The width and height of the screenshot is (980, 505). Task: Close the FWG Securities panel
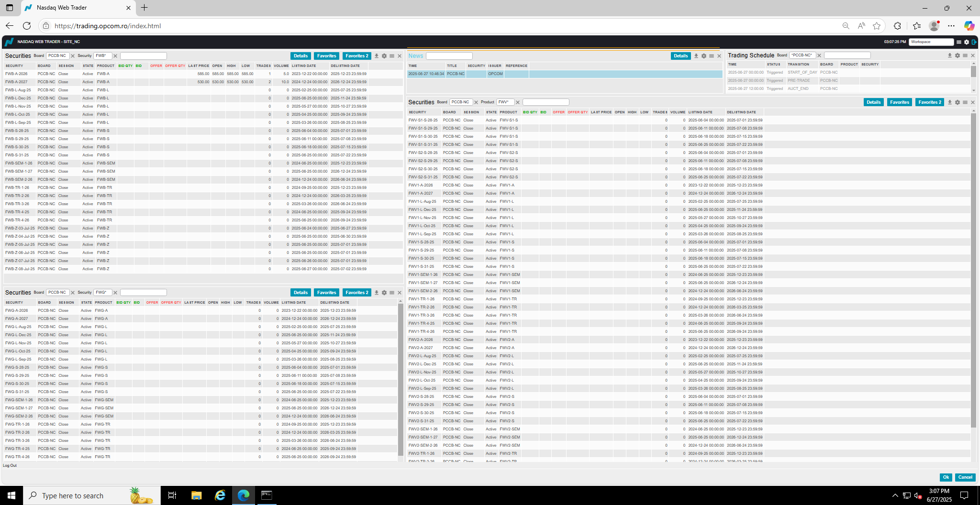[400, 293]
